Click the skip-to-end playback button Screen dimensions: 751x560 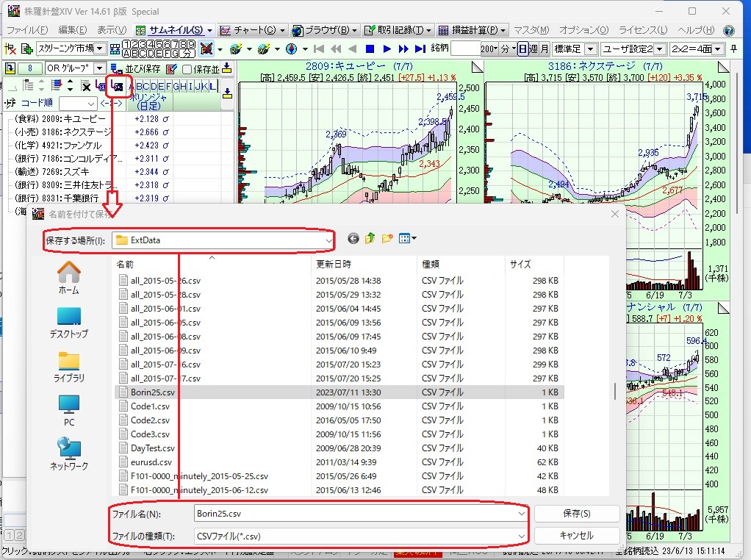(x=420, y=49)
